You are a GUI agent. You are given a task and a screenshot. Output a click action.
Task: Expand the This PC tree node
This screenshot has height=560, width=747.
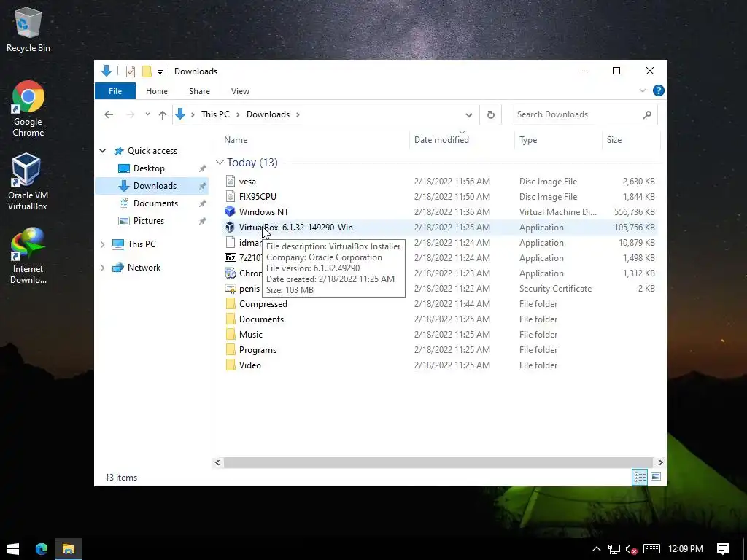102,244
